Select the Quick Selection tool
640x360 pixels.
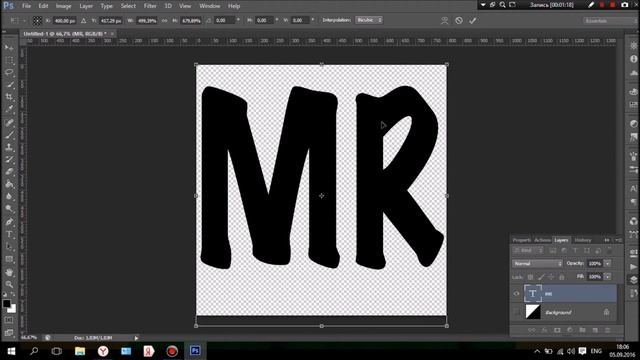[9, 85]
